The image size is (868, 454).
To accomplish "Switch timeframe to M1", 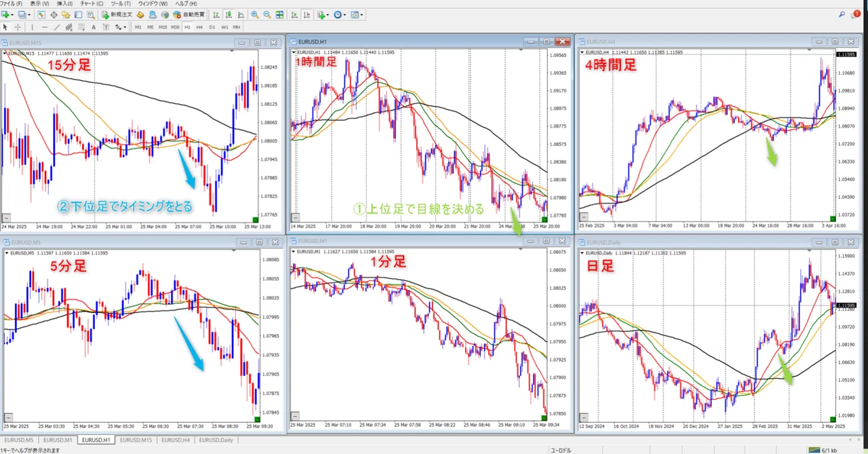I will click(138, 27).
